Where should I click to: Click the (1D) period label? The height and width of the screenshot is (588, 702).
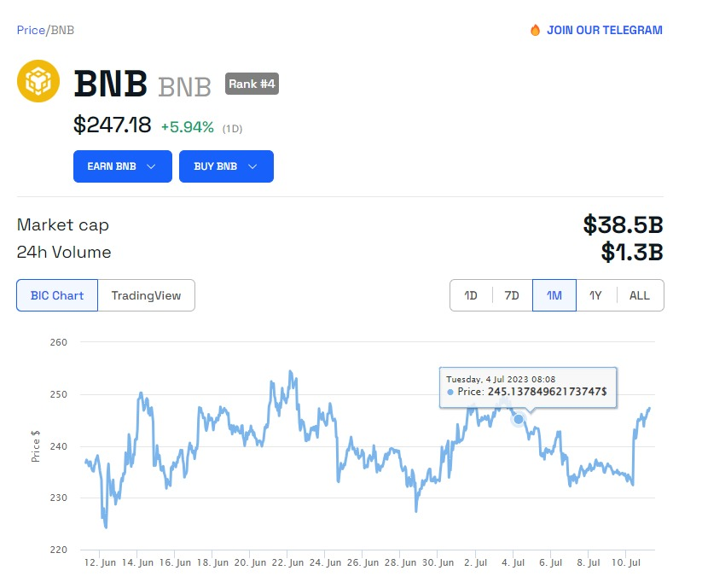click(x=232, y=129)
